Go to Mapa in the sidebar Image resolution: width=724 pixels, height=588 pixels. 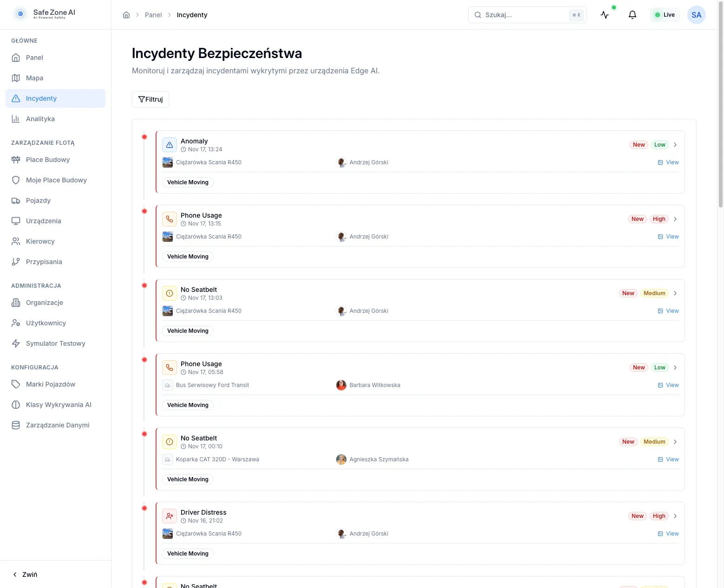coord(34,78)
